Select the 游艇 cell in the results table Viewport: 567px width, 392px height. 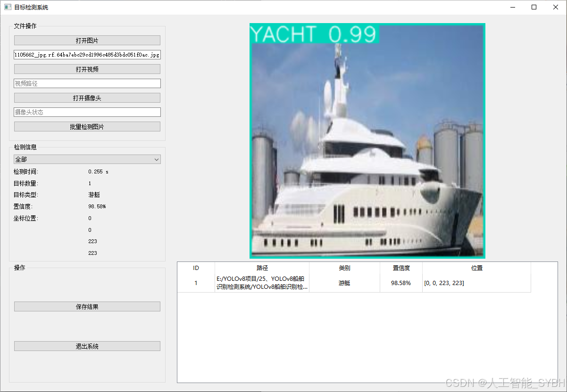[344, 283]
